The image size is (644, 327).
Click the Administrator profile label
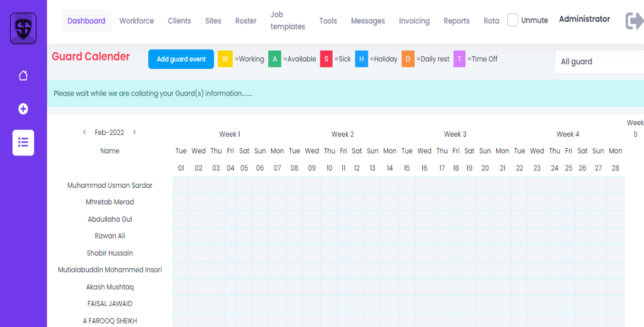(x=584, y=19)
